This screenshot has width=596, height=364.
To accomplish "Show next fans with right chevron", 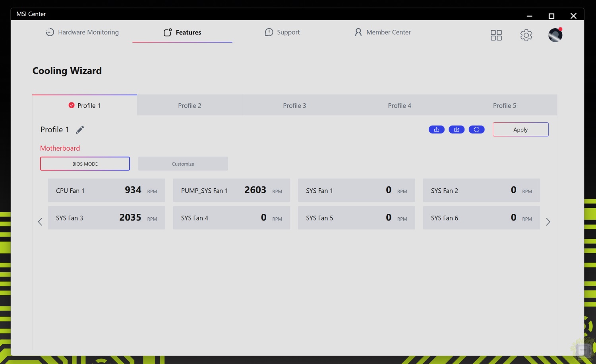I will [x=548, y=222].
